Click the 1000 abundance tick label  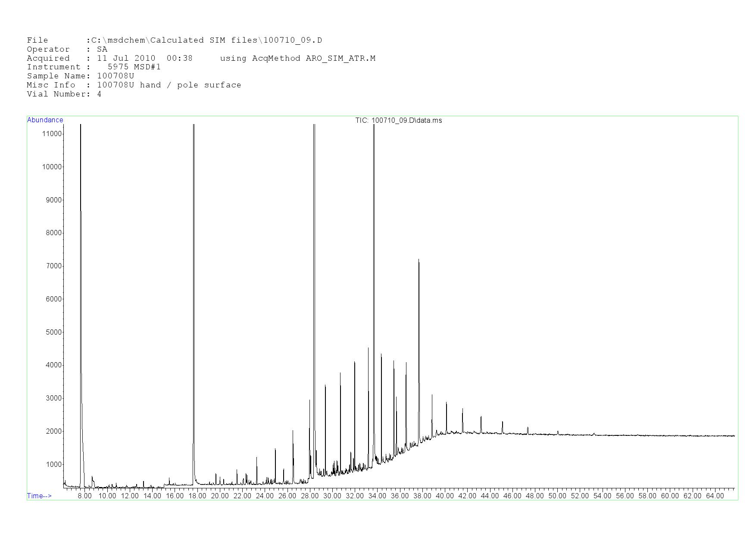(x=53, y=465)
